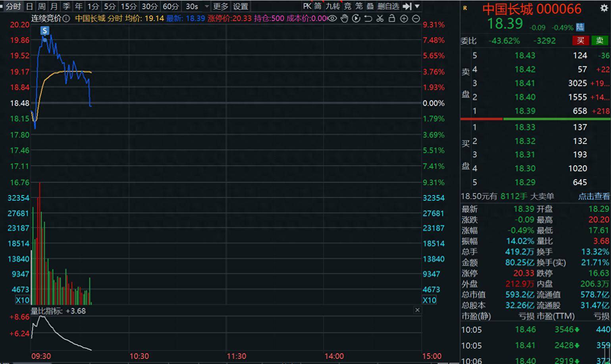
Task: Click the yellow R marker beside stock name
Action: (465, 8)
